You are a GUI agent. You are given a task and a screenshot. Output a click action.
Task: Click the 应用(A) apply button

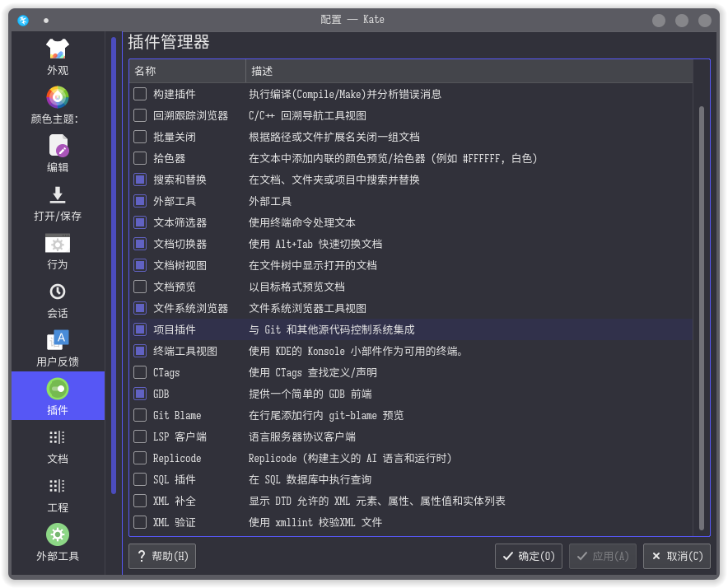(603, 556)
